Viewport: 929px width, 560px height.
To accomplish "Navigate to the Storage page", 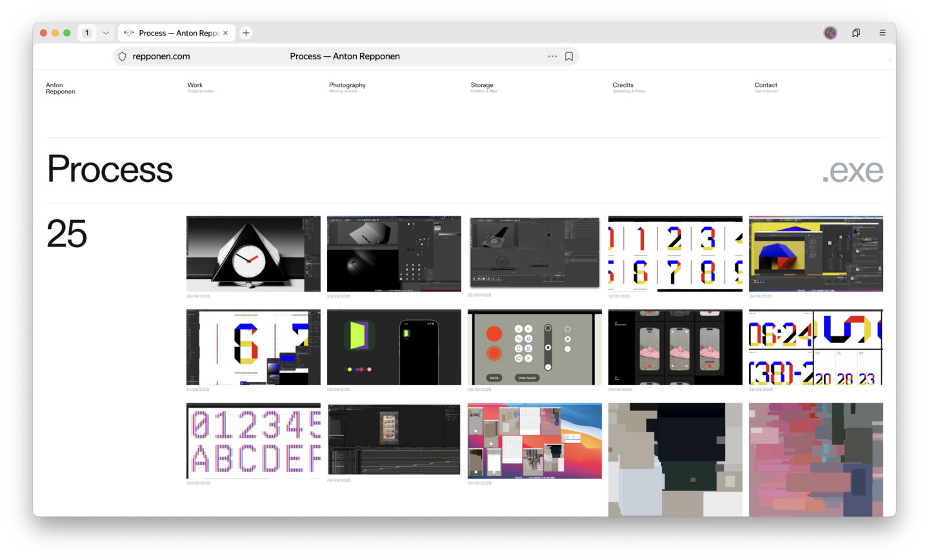I will pos(482,85).
